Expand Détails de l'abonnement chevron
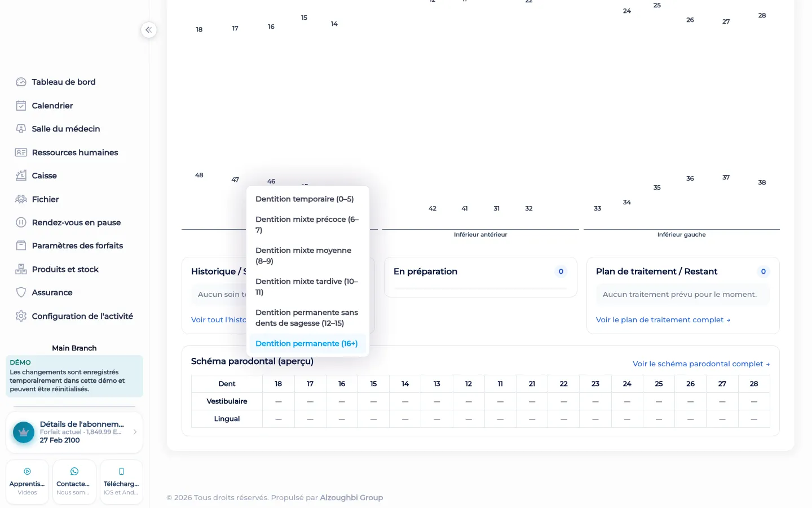Screen dimensions: 812x508 tap(135, 432)
